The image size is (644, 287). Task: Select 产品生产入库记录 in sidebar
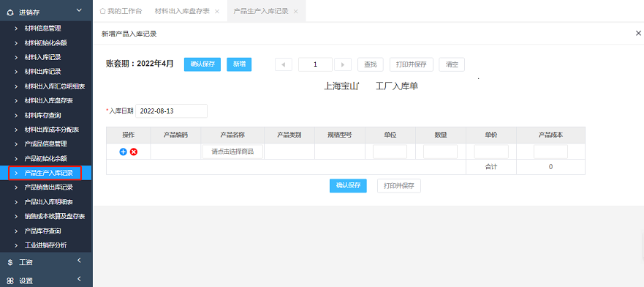[46, 173]
